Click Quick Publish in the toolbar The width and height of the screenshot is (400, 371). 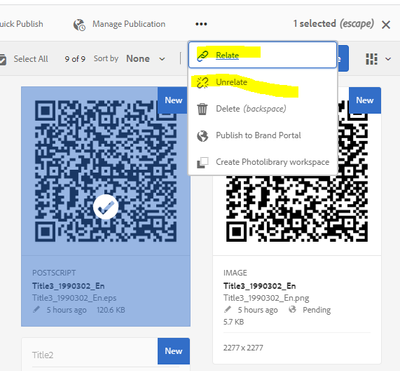pos(21,24)
